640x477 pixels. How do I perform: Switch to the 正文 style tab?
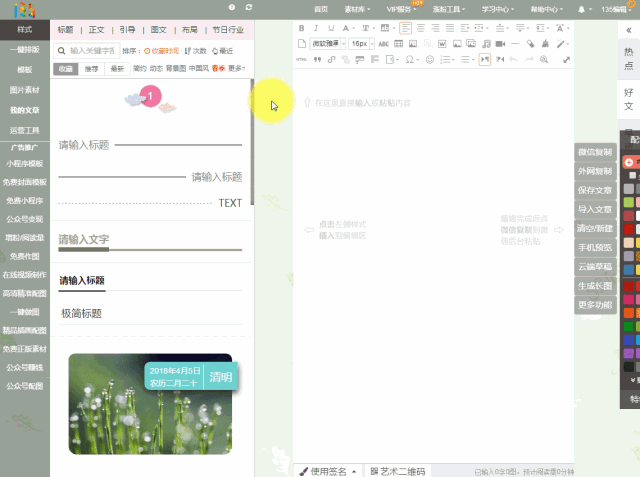(96, 30)
